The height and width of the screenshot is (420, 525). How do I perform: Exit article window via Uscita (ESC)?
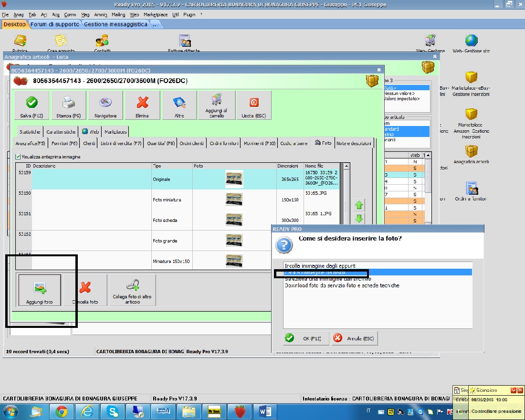pyautogui.click(x=254, y=105)
